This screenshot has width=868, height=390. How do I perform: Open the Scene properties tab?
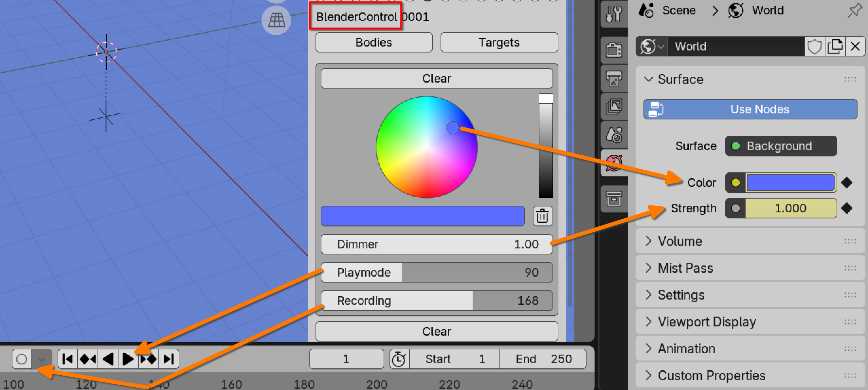click(614, 135)
